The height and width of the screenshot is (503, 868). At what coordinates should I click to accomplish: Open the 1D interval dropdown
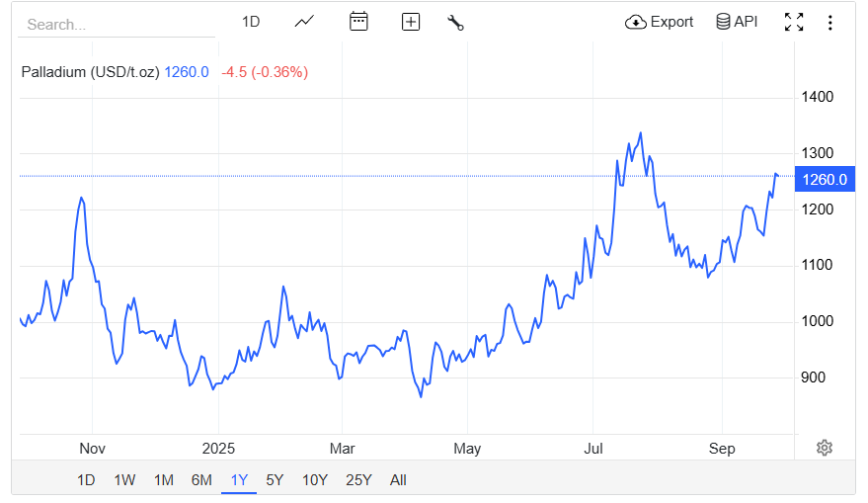(251, 22)
